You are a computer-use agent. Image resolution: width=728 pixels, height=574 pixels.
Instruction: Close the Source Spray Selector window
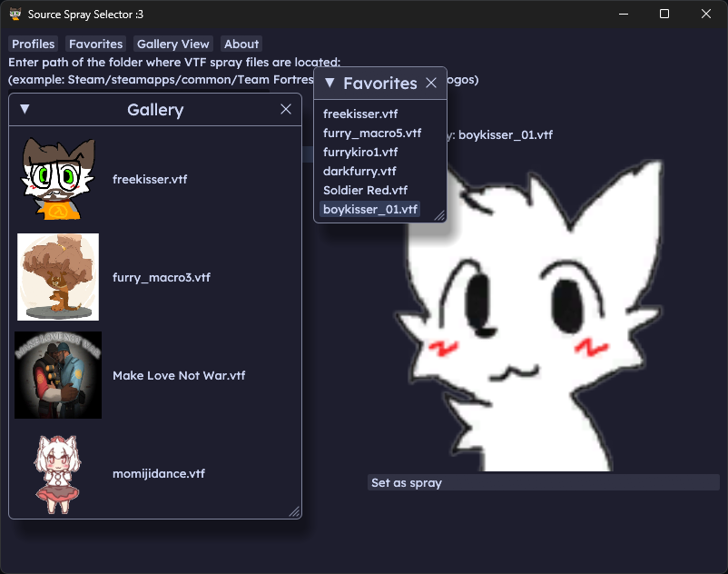point(705,14)
